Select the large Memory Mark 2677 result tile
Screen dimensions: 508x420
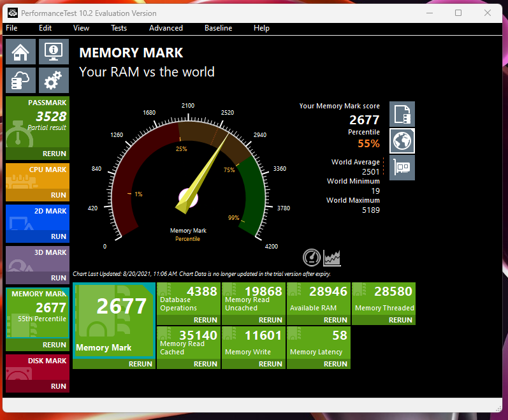[114, 321]
